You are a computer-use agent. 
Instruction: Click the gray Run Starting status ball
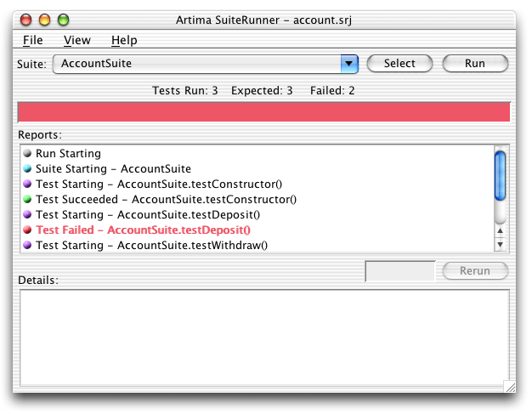tap(27, 154)
